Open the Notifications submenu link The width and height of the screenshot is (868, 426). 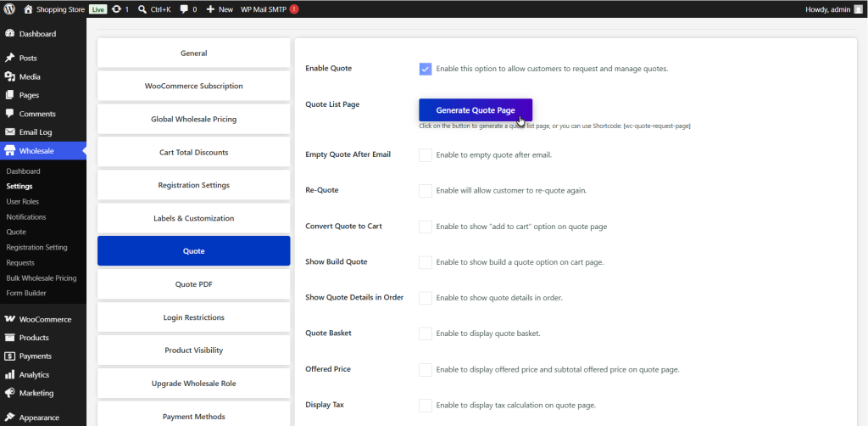[x=26, y=217]
